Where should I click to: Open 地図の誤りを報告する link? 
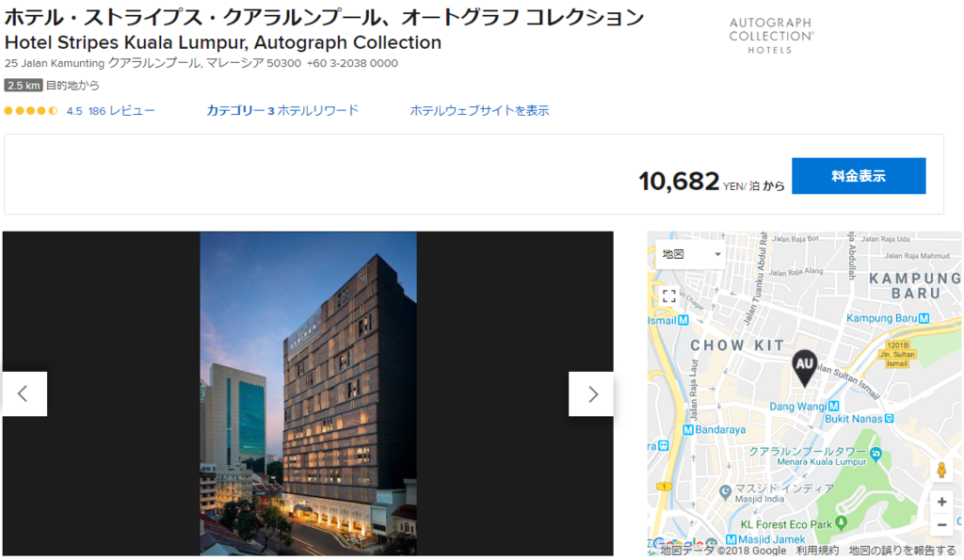point(903,551)
